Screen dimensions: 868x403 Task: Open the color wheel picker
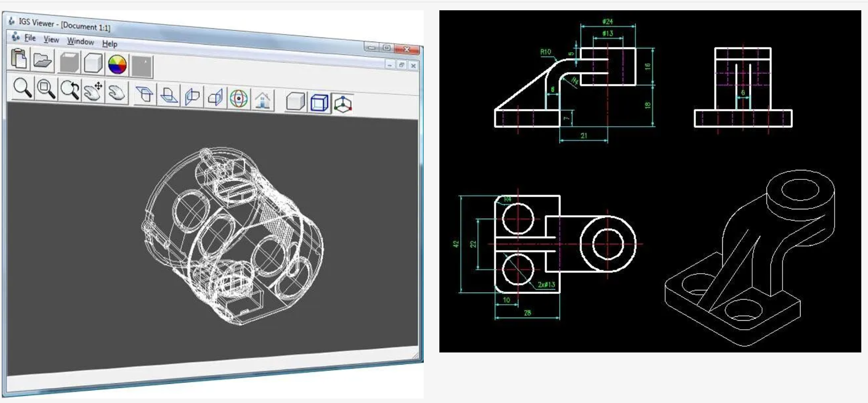pyautogui.click(x=118, y=65)
